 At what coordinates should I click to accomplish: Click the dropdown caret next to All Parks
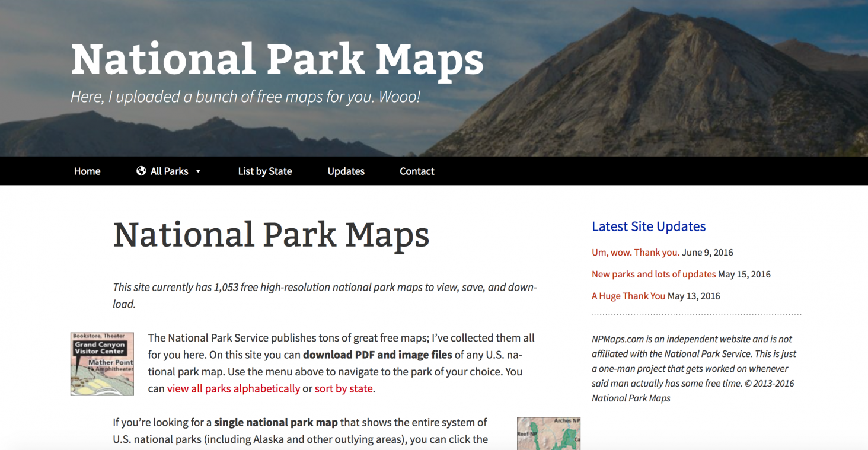tap(199, 171)
